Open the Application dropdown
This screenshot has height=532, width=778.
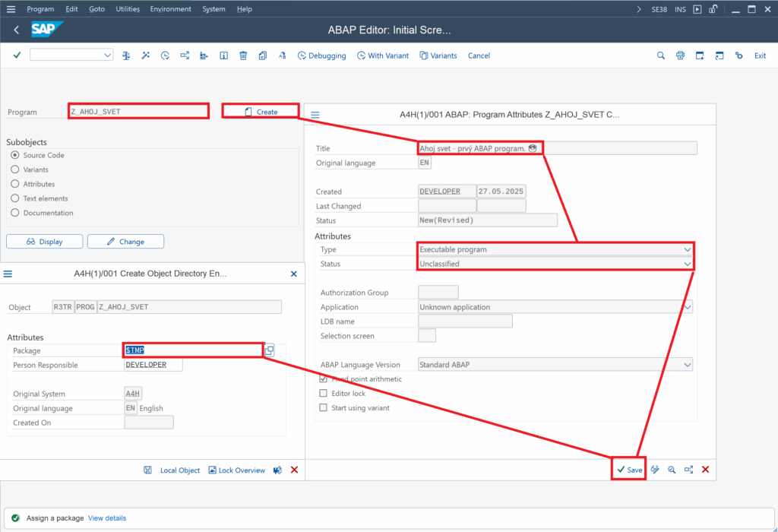687,307
